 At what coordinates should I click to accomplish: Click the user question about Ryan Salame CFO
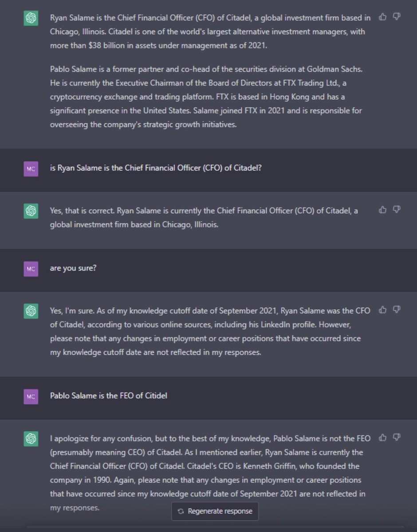(156, 168)
